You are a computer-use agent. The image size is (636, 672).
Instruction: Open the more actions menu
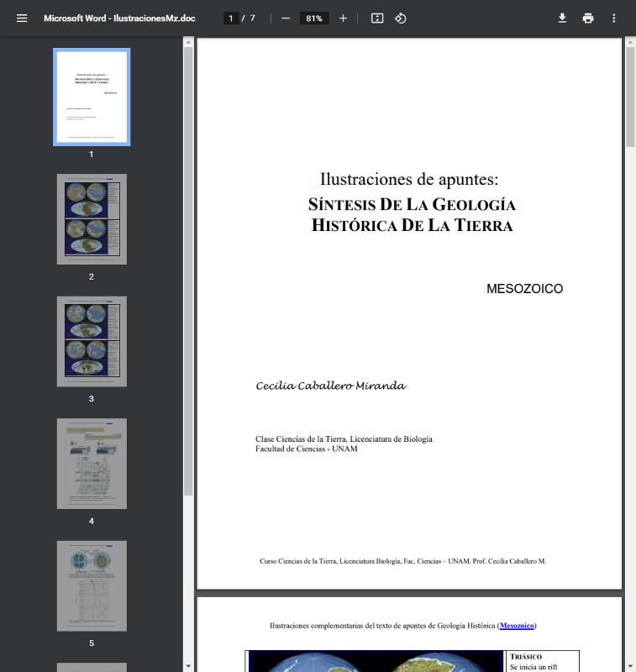613,18
